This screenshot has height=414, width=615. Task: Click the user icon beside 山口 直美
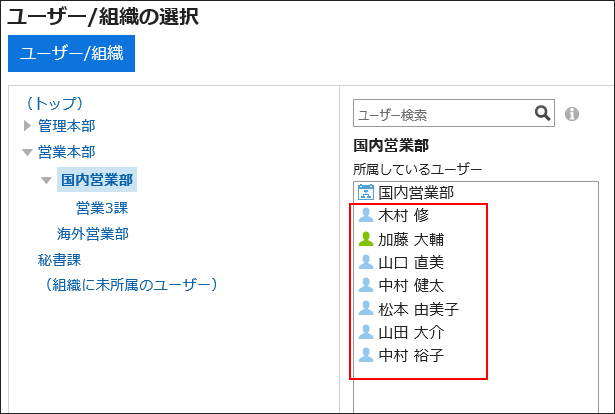366,262
